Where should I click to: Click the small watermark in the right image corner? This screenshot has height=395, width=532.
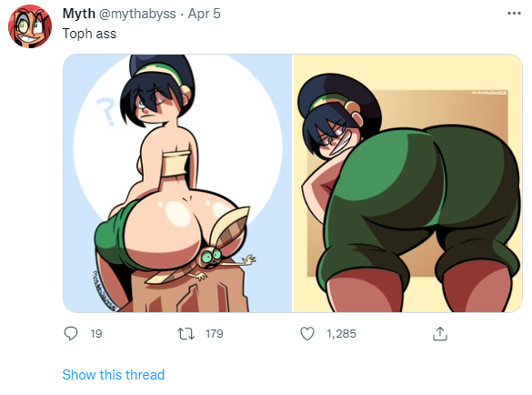coord(489,93)
